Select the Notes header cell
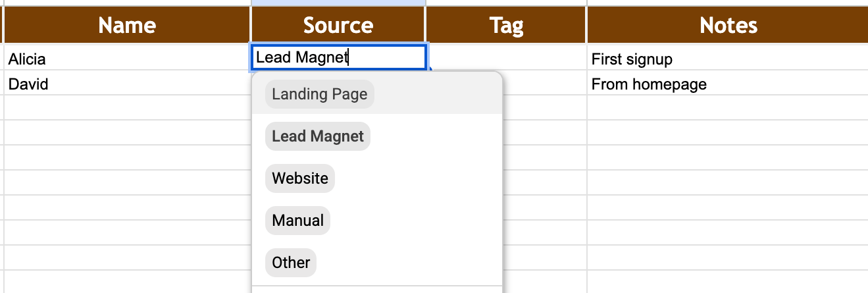The height and width of the screenshot is (293, 868). click(x=728, y=26)
